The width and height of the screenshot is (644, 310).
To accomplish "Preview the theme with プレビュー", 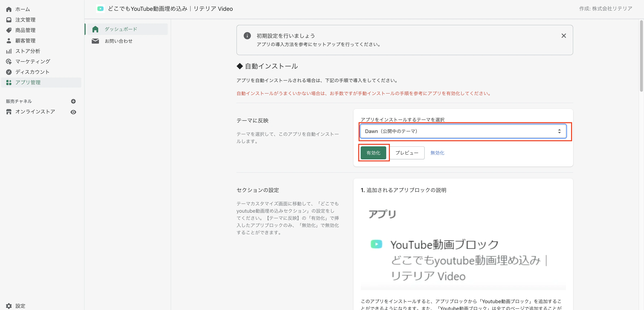I will 407,153.
